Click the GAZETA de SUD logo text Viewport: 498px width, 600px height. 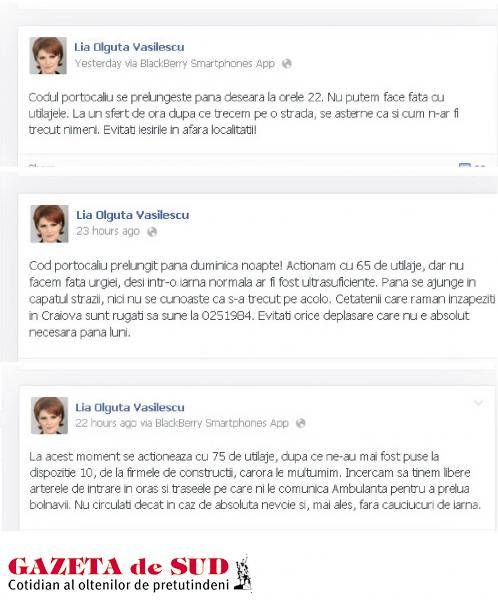118,567
